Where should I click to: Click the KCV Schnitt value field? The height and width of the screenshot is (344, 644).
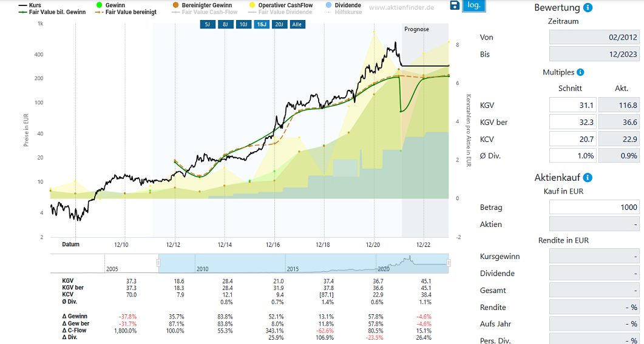coord(572,140)
